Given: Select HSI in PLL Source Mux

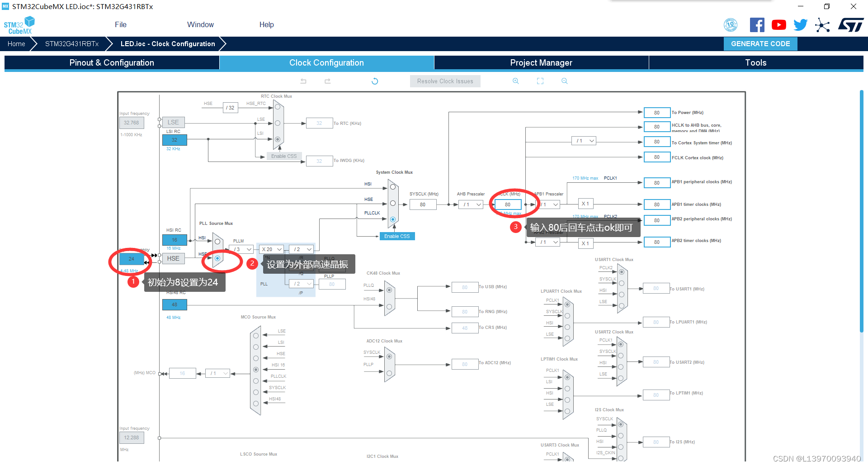Looking at the screenshot, I should 217,242.
